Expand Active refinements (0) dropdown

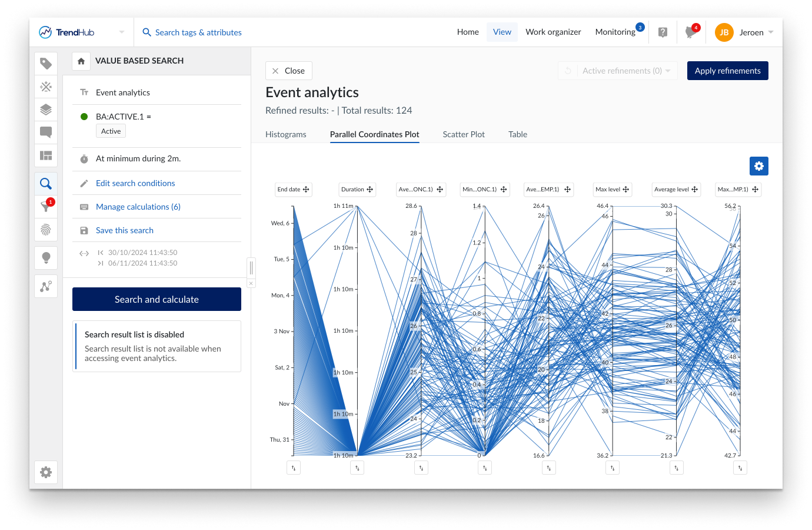668,71
